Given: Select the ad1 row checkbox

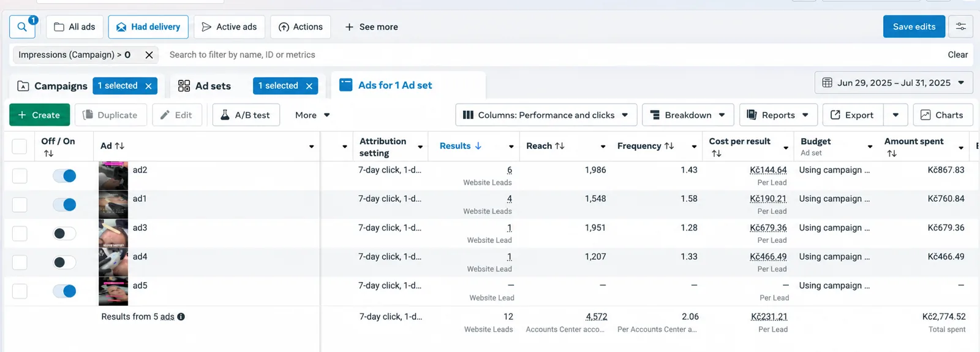Looking at the screenshot, I should 20,205.
